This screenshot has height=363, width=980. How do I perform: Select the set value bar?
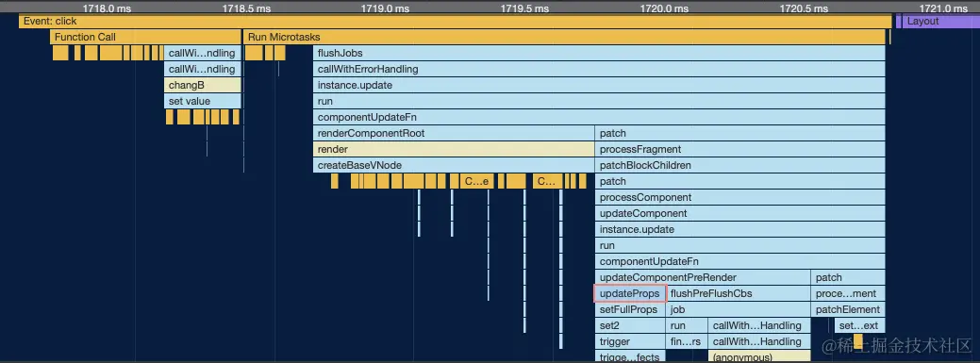coord(203,102)
